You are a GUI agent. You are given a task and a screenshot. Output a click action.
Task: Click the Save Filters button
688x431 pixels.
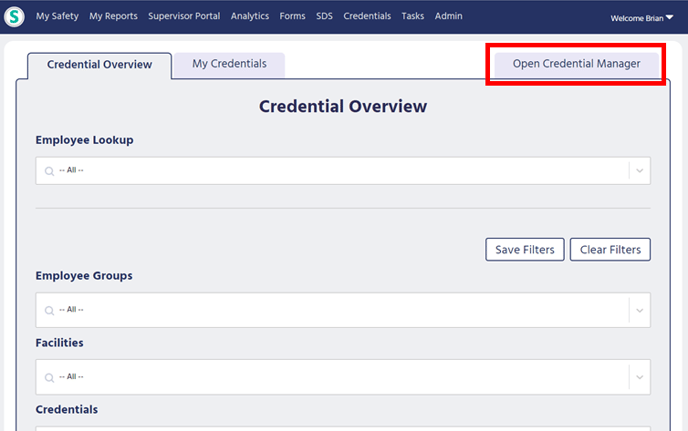click(525, 249)
